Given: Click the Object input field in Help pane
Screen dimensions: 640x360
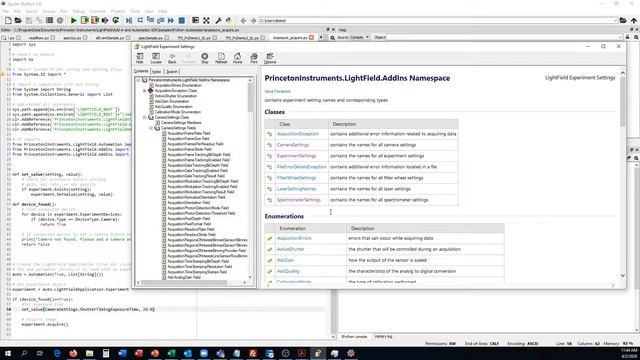Looking at the screenshot, I should (505, 37).
